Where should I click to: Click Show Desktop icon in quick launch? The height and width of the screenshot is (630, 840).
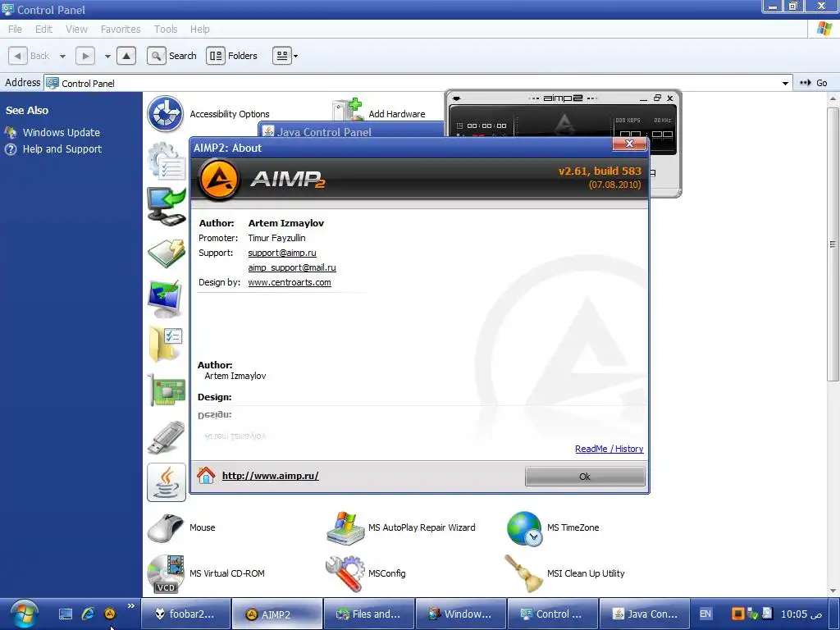(66, 614)
